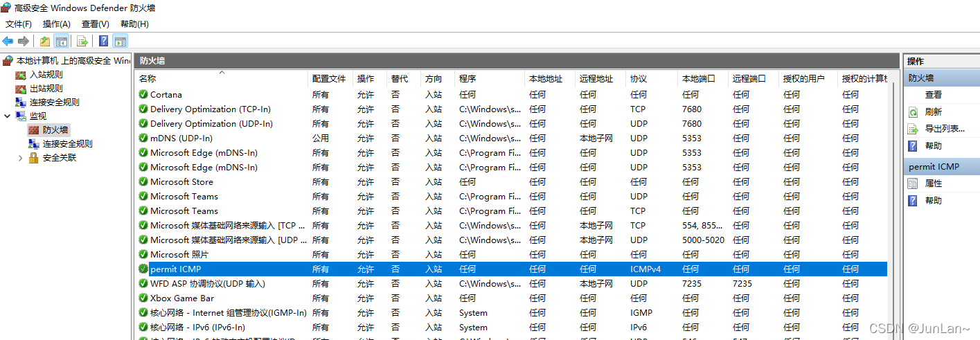
Task: Click the 导出列表 export icon in actions pane
Action: 913,129
